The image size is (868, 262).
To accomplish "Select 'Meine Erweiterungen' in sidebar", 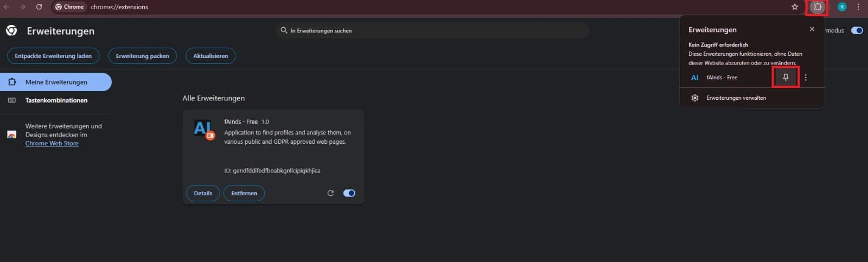I will tap(56, 82).
